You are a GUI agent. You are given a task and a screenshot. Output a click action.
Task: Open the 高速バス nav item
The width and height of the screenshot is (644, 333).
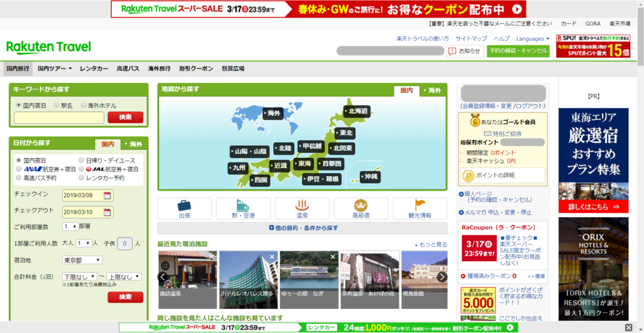click(128, 69)
